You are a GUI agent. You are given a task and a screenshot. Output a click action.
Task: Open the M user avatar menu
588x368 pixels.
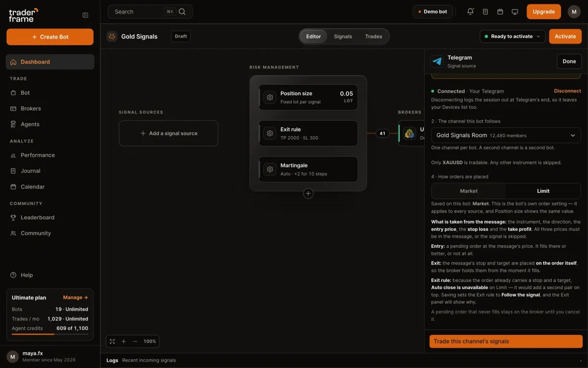(574, 12)
